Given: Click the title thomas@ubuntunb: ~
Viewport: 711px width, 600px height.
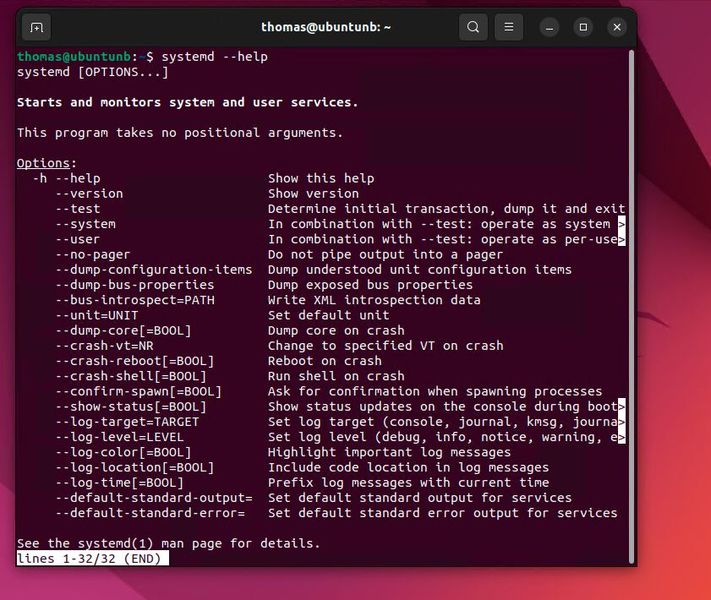Looking at the screenshot, I should [x=326, y=27].
